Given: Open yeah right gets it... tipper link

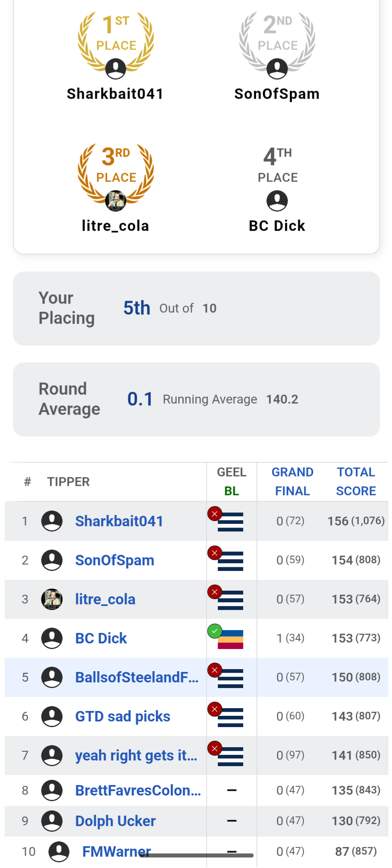Looking at the screenshot, I should tap(136, 755).
